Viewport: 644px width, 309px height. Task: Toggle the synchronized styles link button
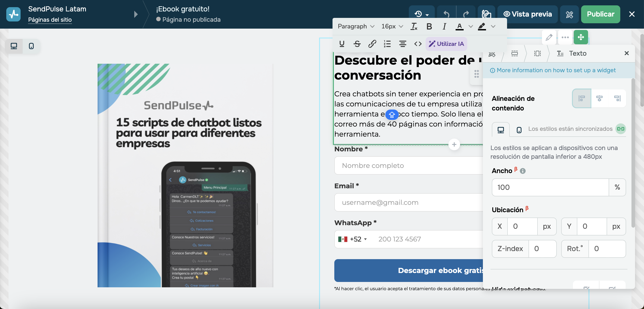(620, 129)
